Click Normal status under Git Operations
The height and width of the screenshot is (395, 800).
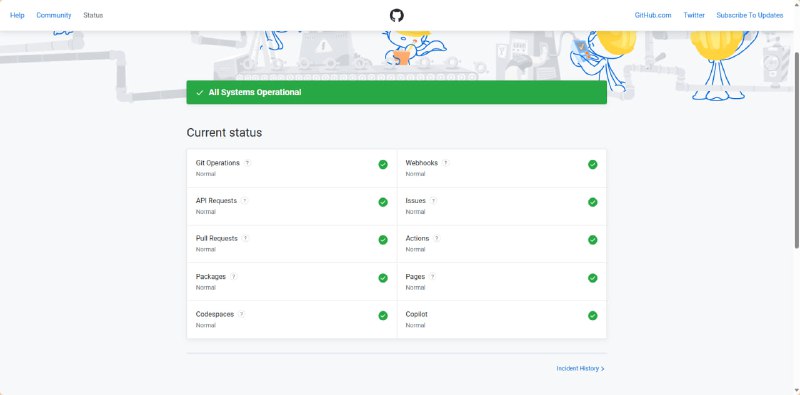pos(206,174)
